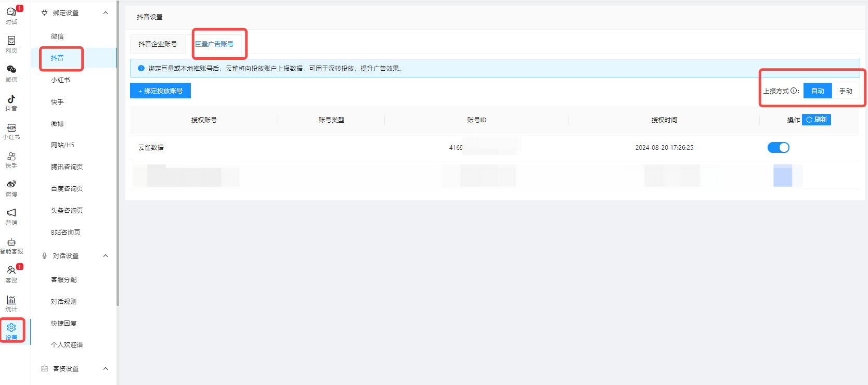Open the 对话 chat icon in sidebar
Image resolution: width=868 pixels, height=385 pixels.
[11, 15]
